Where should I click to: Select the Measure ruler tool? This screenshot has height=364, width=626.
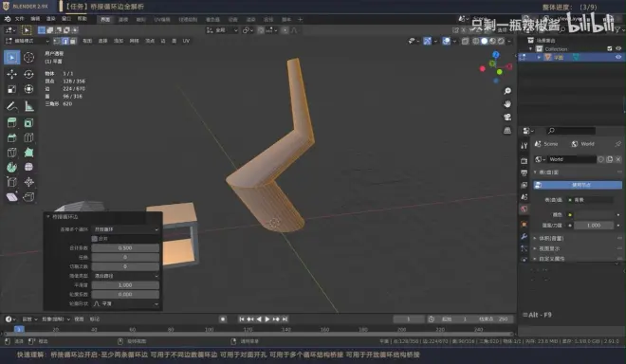point(28,106)
